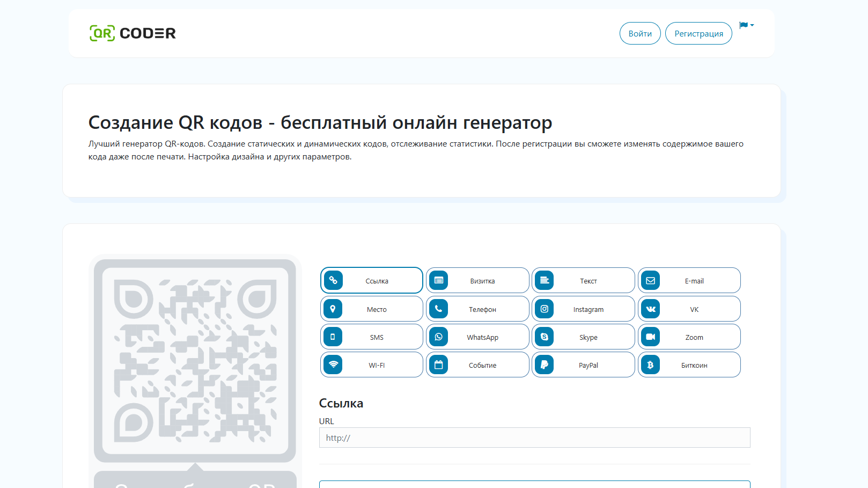Select the Instagram icon

pos(545,309)
